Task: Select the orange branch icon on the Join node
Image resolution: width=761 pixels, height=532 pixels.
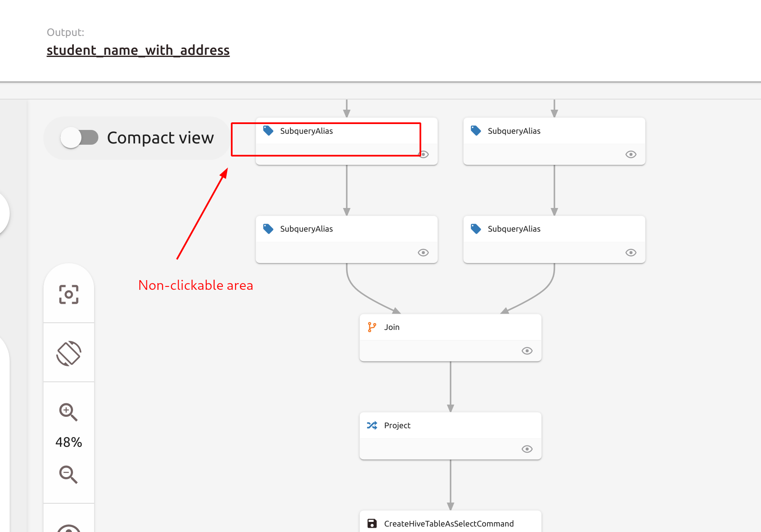Action: tap(372, 327)
